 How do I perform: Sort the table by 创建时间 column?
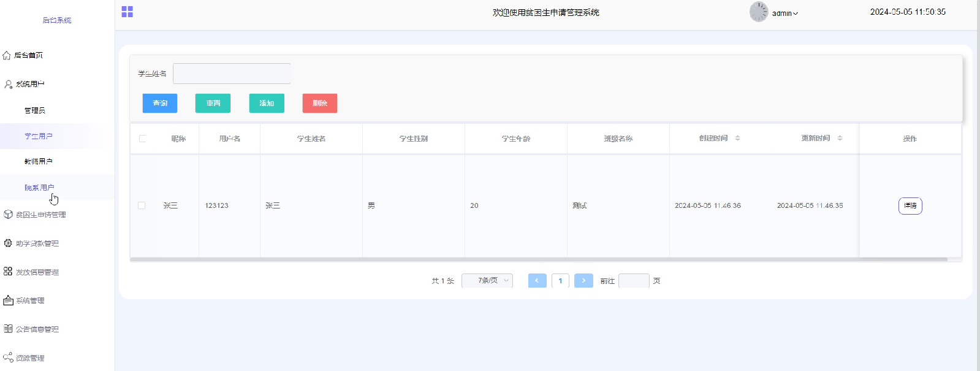click(737, 139)
